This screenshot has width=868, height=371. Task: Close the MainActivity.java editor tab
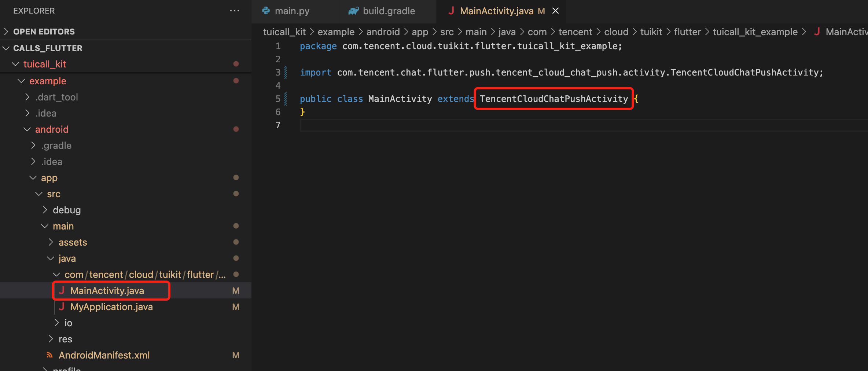(x=555, y=11)
